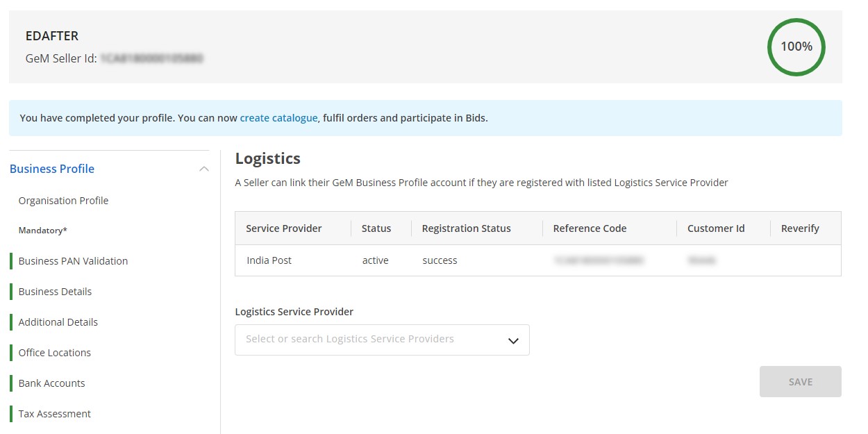Viewport: 868px width, 434px height.
Task: Select Tax Assessment menu item
Action: click(x=54, y=414)
